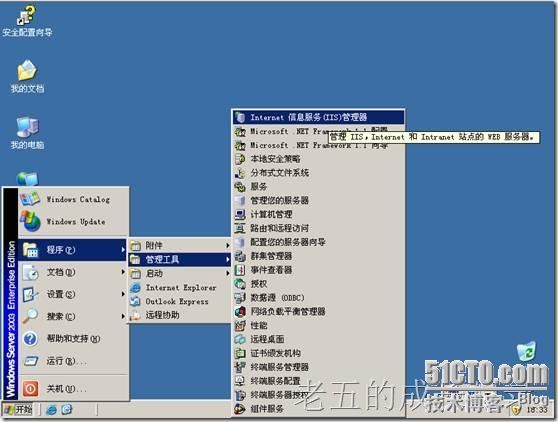Screen dimensions: 558x422
Task: Click the 数据源 (ODBC) text entry
Action: click(x=277, y=297)
